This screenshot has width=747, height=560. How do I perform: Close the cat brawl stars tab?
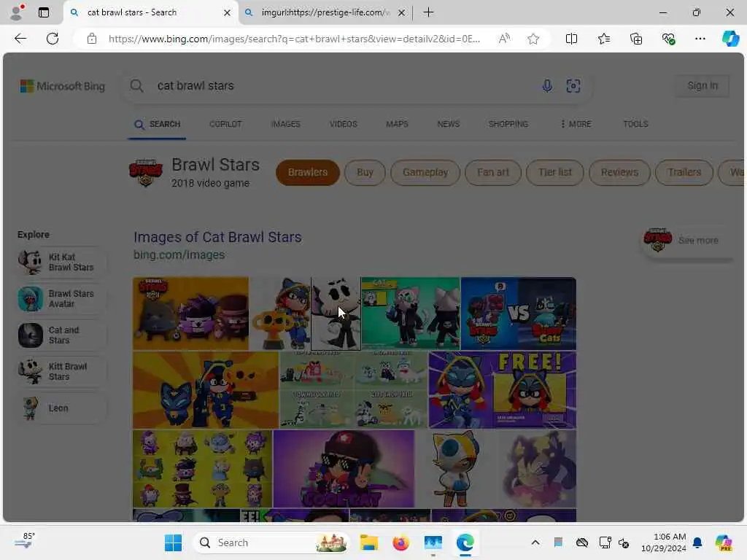[228, 13]
